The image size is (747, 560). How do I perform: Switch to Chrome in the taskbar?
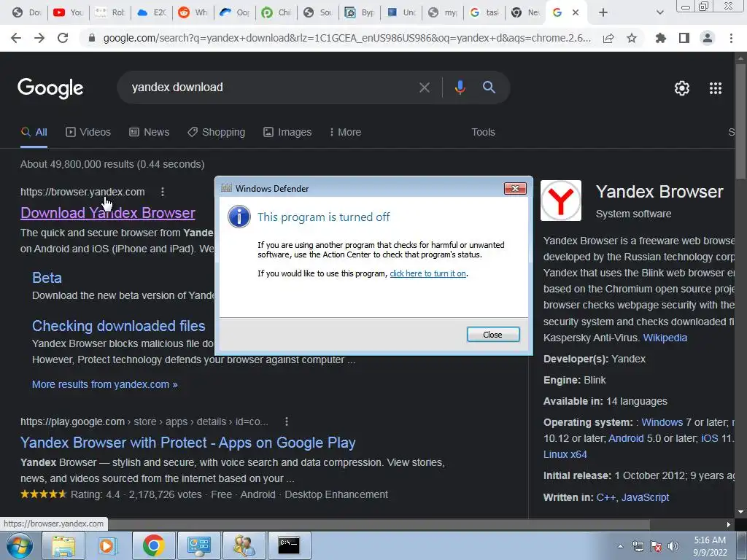click(153, 545)
